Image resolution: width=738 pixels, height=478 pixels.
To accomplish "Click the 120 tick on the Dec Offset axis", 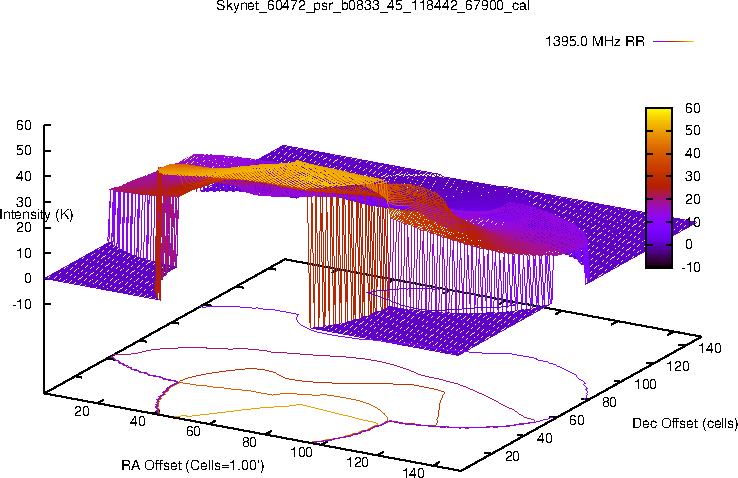I will click(678, 366).
